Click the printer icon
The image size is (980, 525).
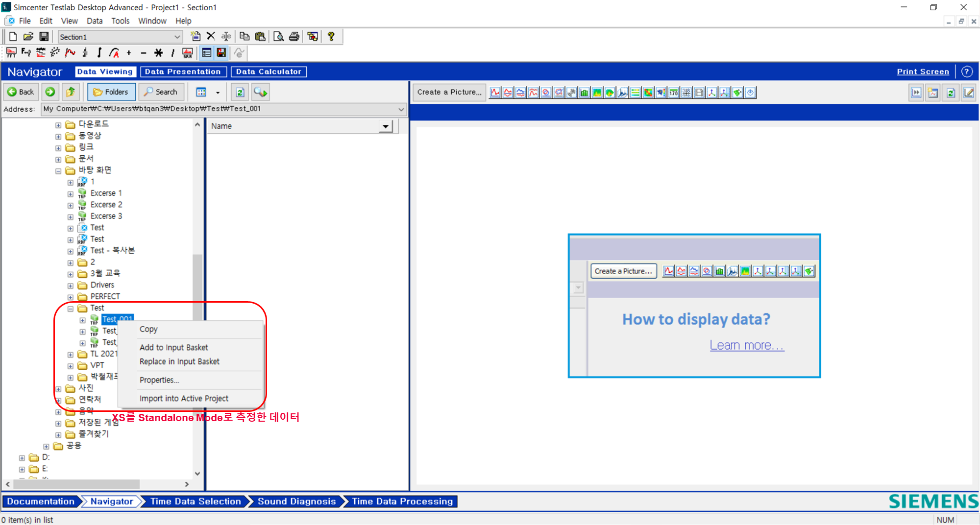point(294,37)
